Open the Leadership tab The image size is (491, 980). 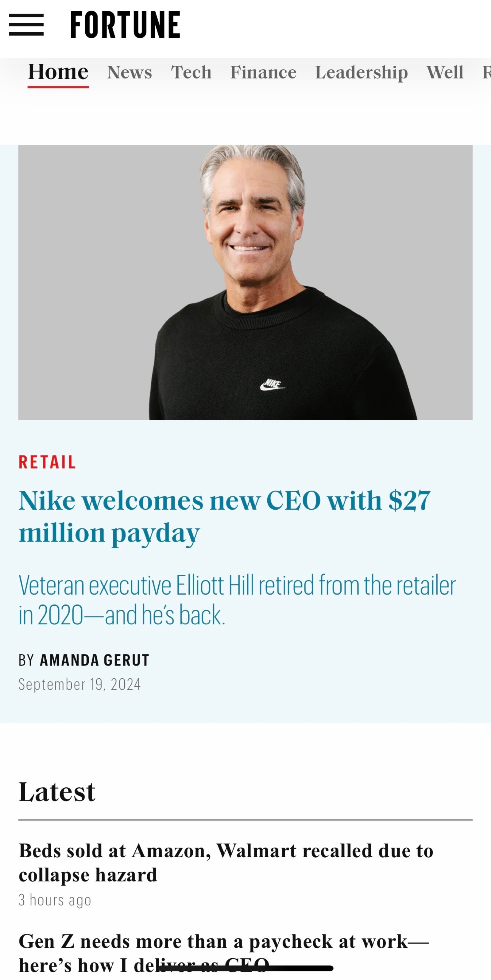pos(361,72)
